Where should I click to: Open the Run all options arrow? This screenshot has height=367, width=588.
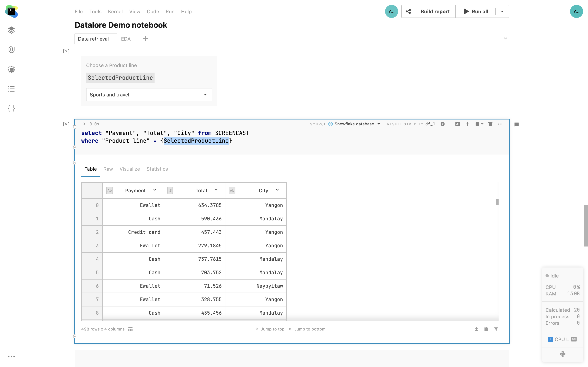(502, 11)
